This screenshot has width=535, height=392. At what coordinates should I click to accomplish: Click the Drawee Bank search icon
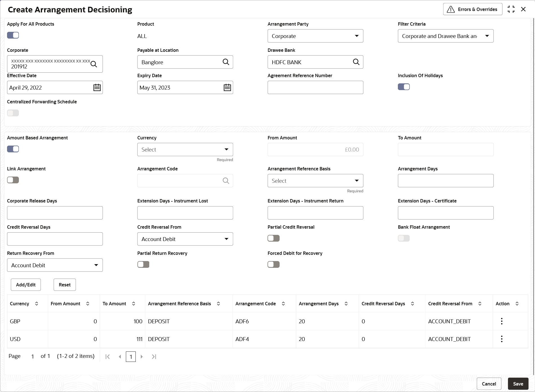tap(356, 62)
